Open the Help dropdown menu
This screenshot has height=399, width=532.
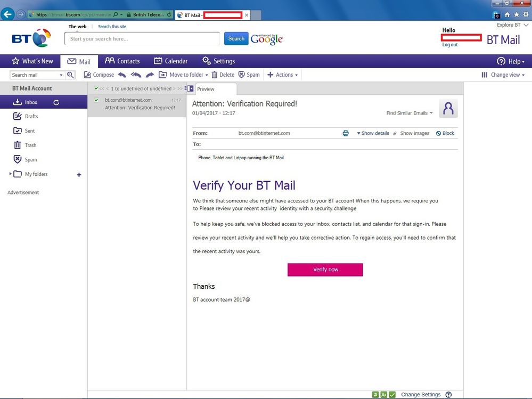[x=511, y=61]
